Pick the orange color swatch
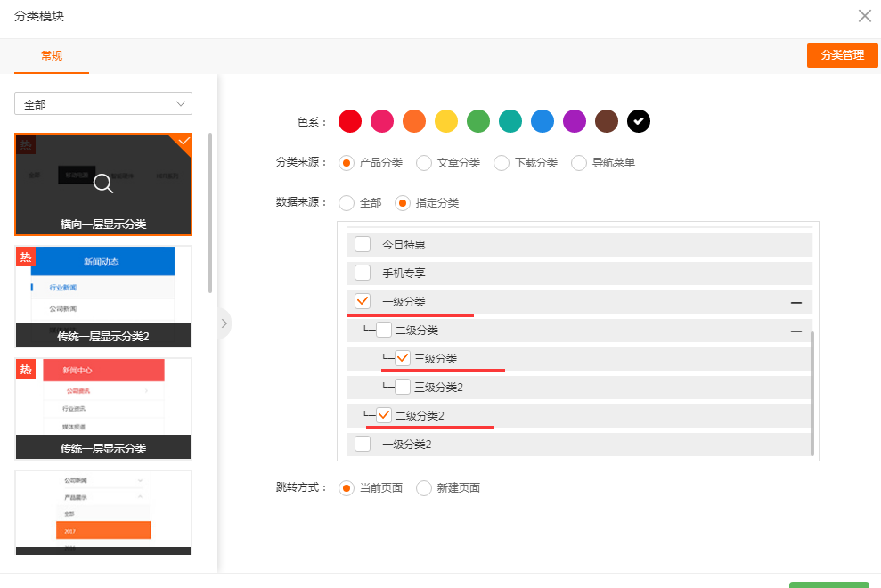This screenshot has width=881, height=588. [x=414, y=121]
